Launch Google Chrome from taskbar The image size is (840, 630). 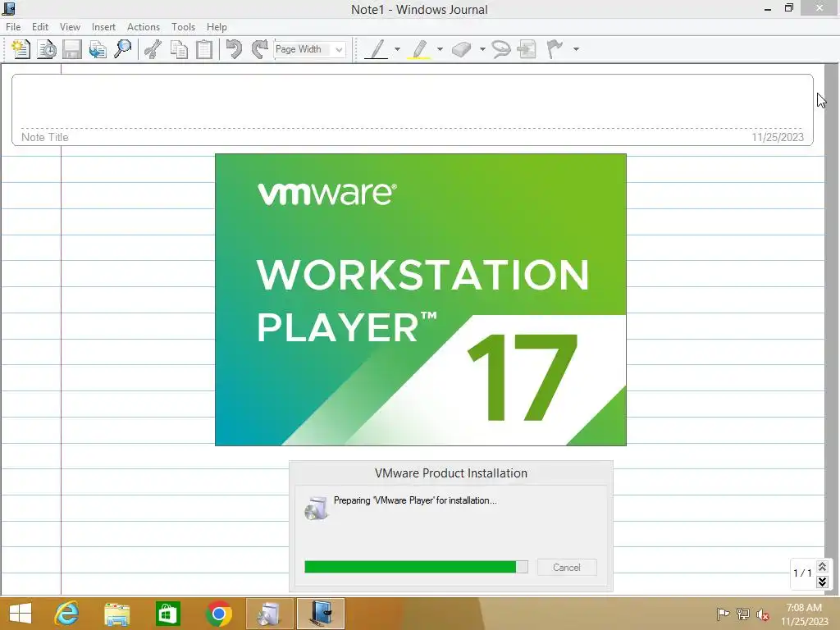(218, 614)
